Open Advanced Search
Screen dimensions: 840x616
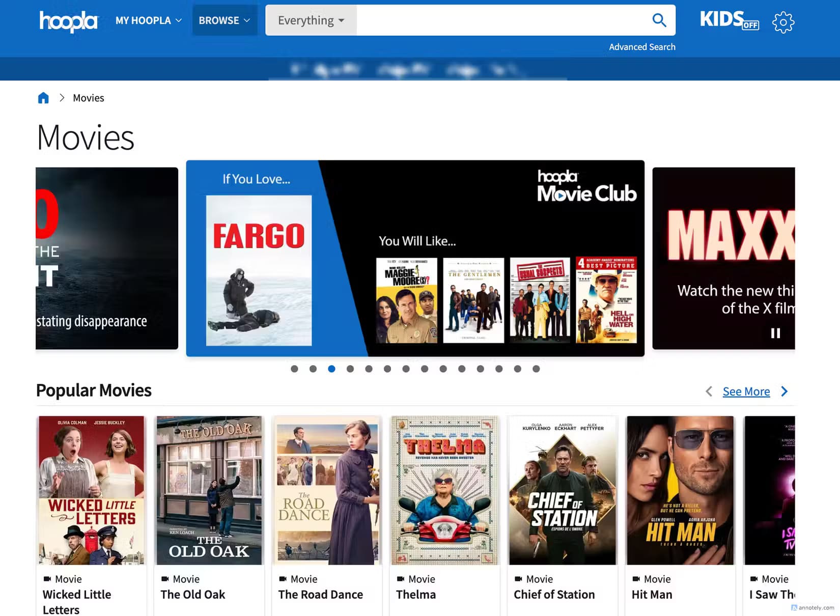click(642, 47)
